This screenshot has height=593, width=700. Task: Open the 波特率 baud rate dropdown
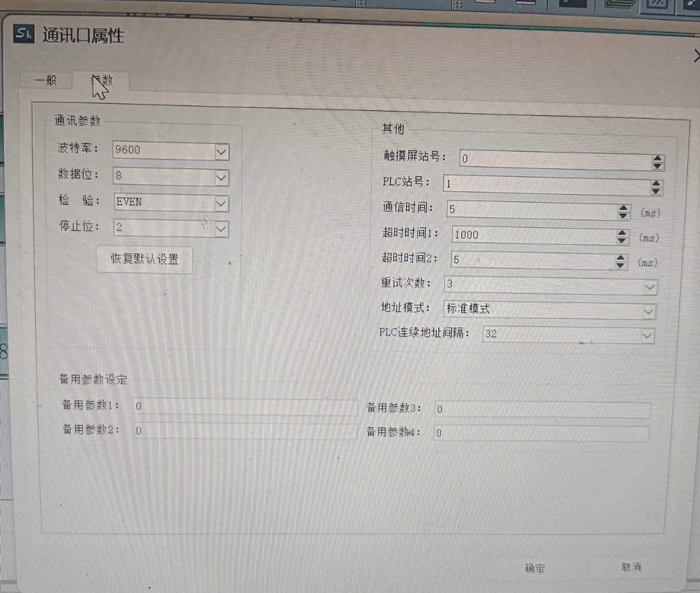[221, 152]
